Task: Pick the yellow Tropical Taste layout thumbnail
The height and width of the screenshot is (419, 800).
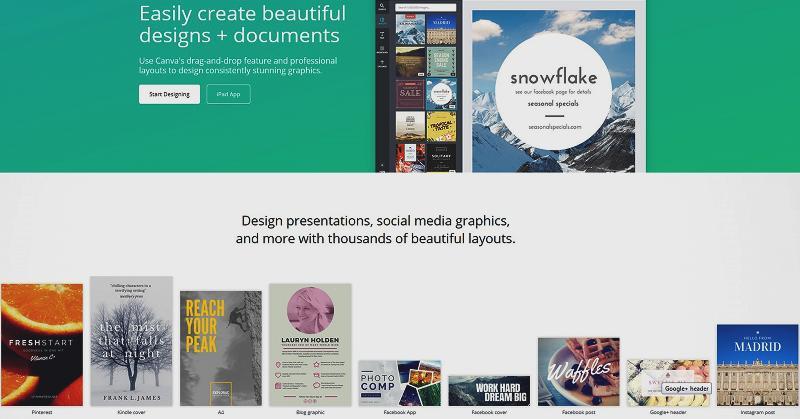Action: tap(441, 126)
